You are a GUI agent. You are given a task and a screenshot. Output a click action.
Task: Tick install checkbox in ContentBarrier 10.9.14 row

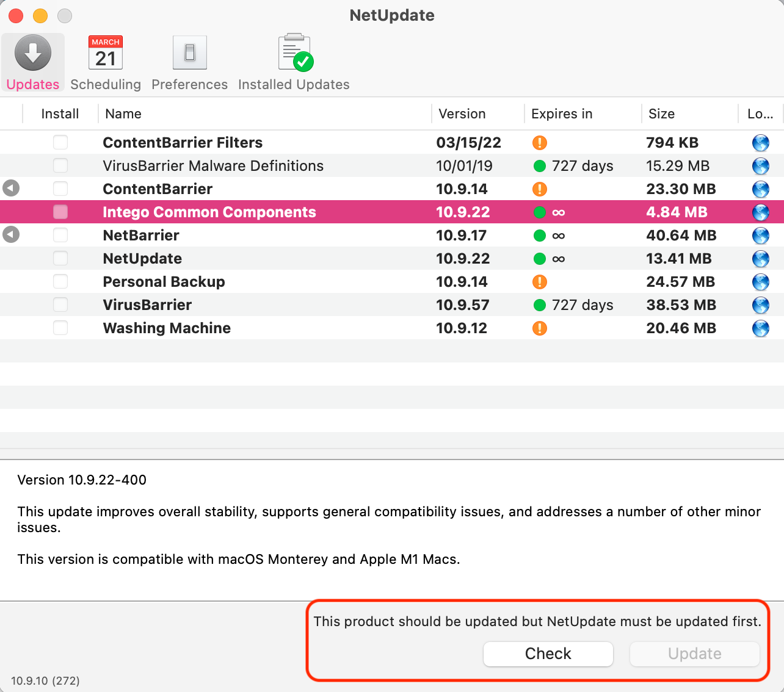60,189
